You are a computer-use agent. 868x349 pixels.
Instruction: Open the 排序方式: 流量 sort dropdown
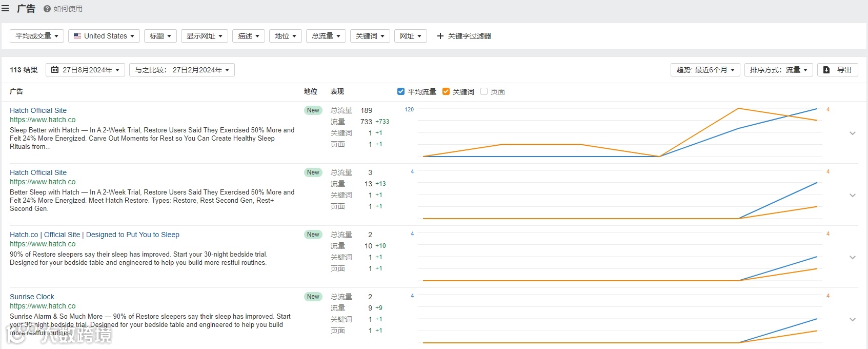(778, 70)
